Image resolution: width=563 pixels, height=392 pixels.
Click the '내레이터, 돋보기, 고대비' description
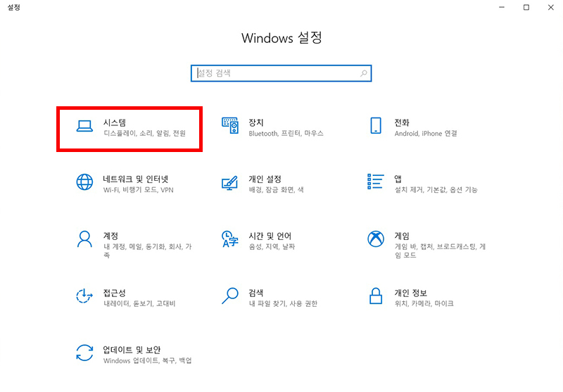[x=139, y=304]
